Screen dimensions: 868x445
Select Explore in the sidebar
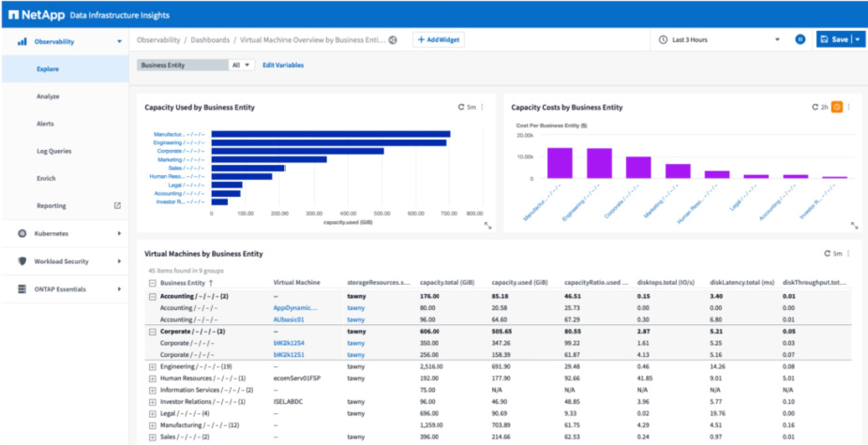65,69
